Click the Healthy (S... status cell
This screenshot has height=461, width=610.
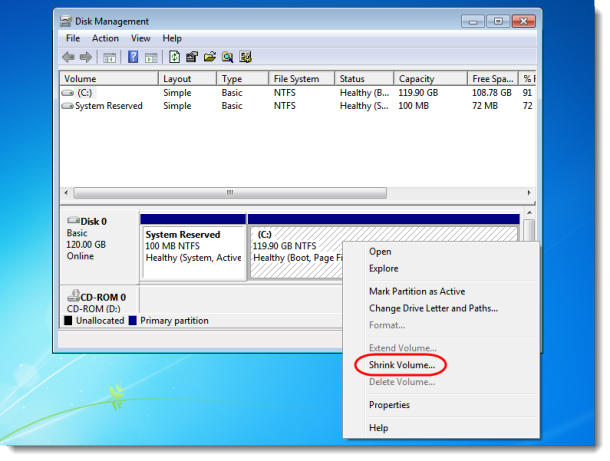coord(364,106)
